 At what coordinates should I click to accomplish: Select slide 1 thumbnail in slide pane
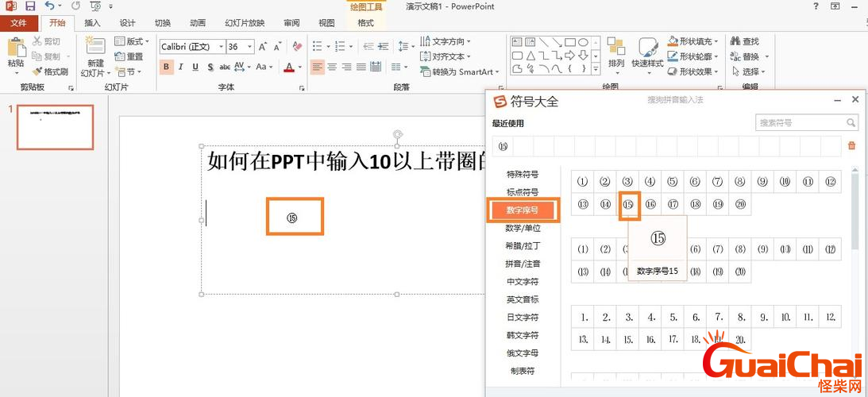click(x=56, y=127)
